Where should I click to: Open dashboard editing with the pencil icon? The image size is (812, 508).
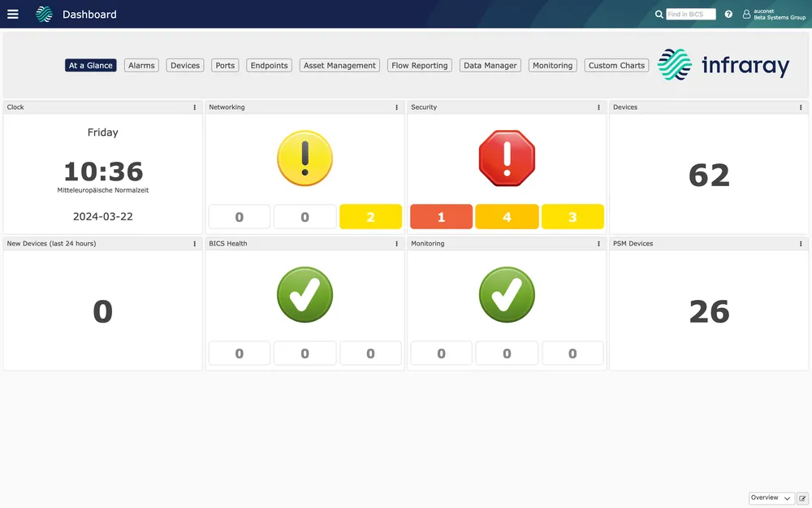pyautogui.click(x=802, y=497)
